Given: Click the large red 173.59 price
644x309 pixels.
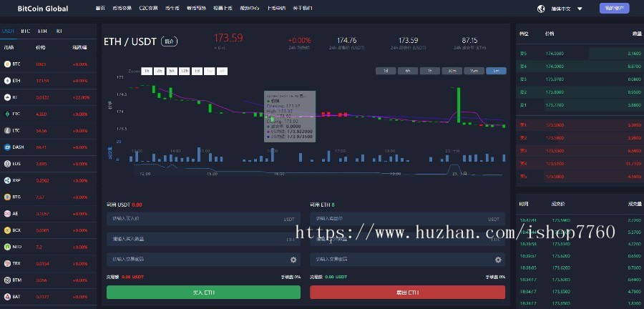Looking at the screenshot, I should coord(228,38).
